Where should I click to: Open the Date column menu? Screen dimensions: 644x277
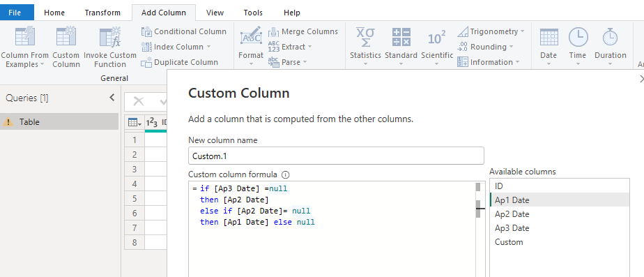[x=549, y=47]
